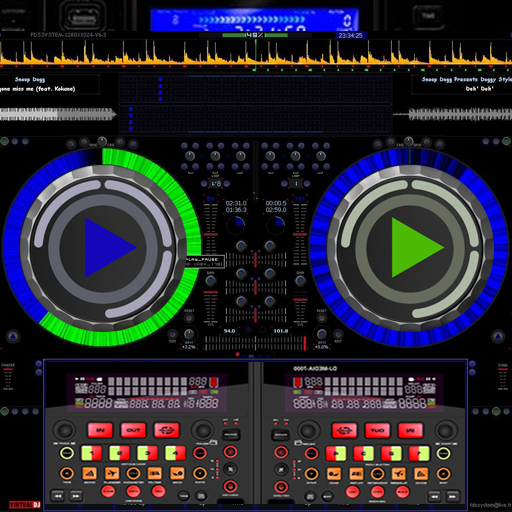Fast-forward using left controller's forward button
This screenshot has width=512, height=512.
pyautogui.click(x=76, y=496)
